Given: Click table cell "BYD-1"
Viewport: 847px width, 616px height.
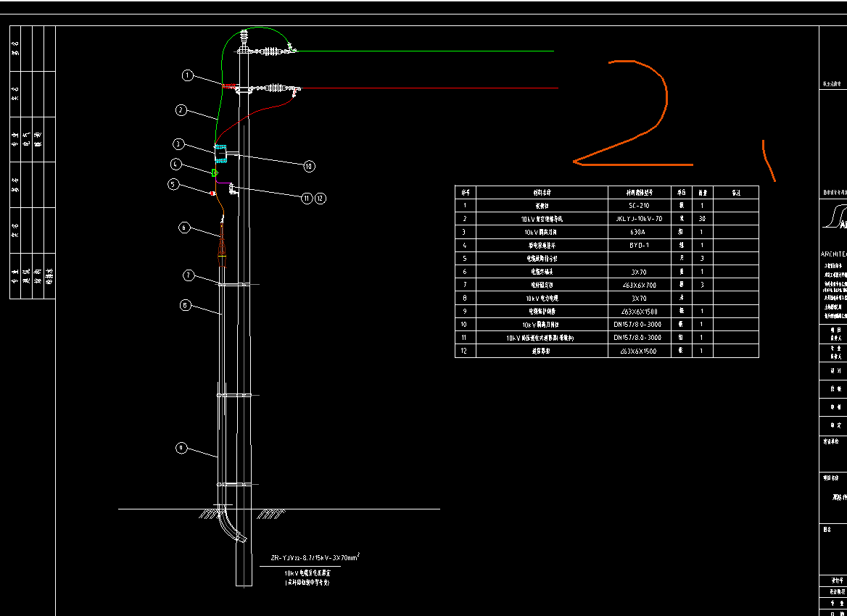Looking at the screenshot, I should tap(638, 245).
